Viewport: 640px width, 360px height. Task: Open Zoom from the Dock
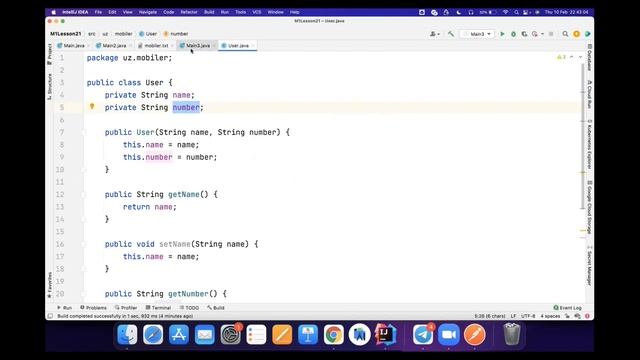[449, 335]
